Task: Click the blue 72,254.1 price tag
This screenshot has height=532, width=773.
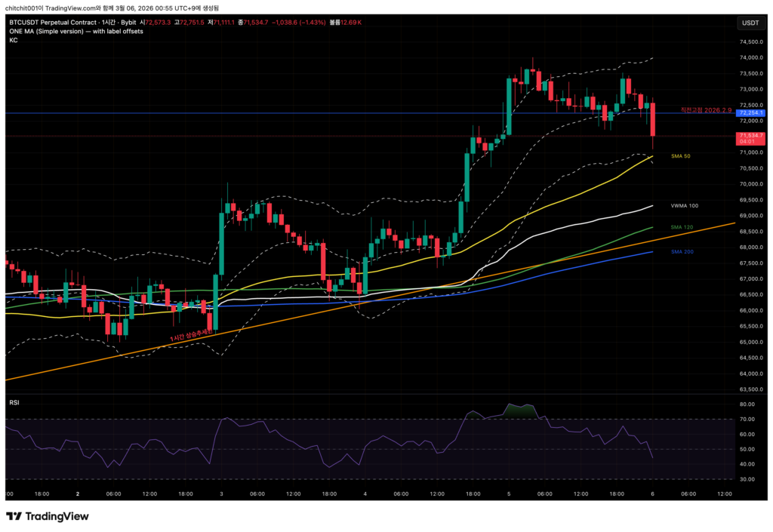Action: pyautogui.click(x=752, y=113)
